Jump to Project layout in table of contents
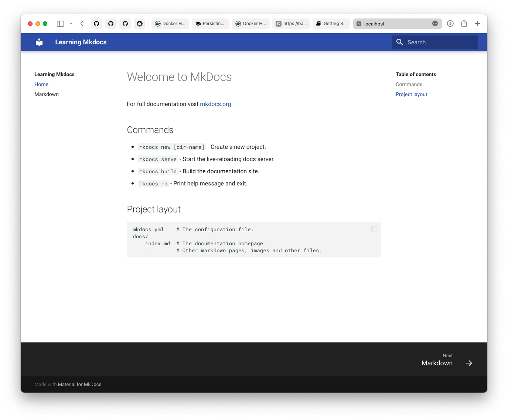Viewport: 508px width, 420px height. (x=412, y=94)
